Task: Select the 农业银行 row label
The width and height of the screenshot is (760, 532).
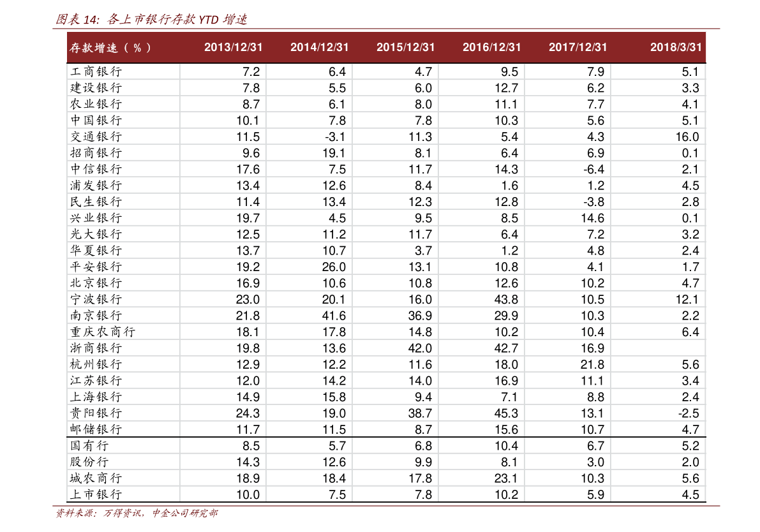Action: point(96,104)
